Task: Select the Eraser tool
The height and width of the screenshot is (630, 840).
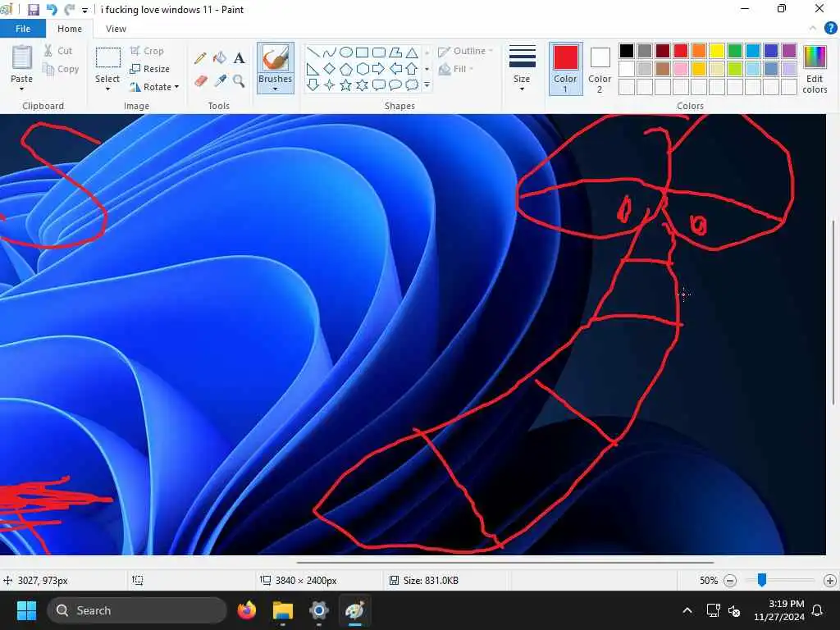Action: [x=201, y=81]
